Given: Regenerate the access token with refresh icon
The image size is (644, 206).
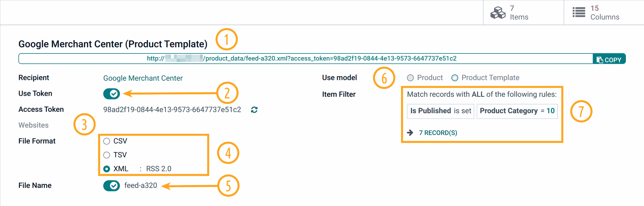Looking at the screenshot, I should (x=254, y=110).
